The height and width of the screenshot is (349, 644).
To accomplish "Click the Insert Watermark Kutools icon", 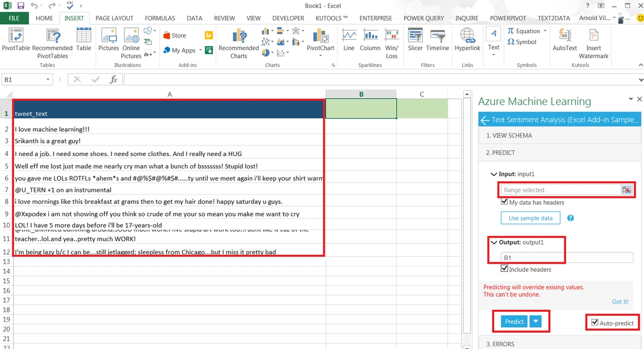I will coord(594,36).
